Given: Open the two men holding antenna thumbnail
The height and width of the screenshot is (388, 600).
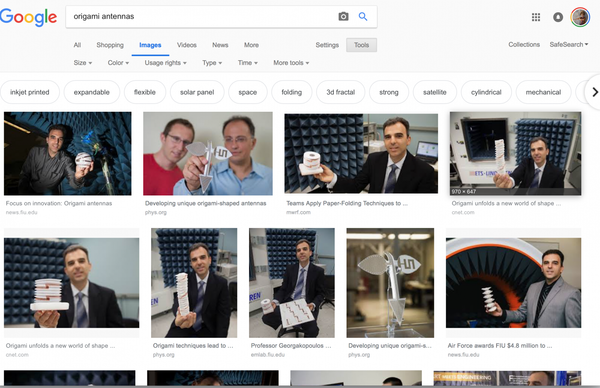Looking at the screenshot, I should (x=208, y=153).
